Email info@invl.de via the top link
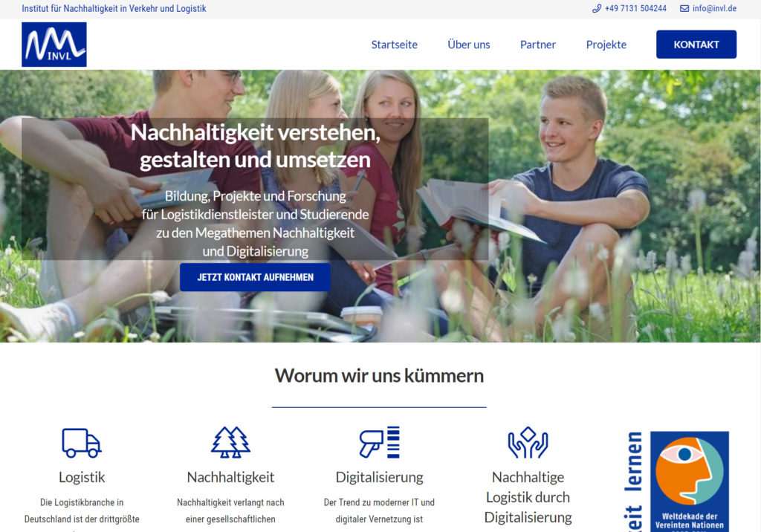 pyautogui.click(x=714, y=8)
